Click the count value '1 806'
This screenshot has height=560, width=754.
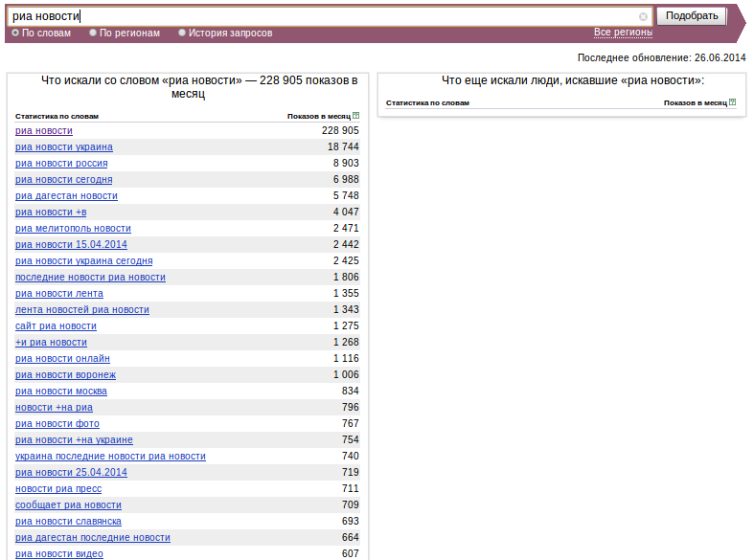pyautogui.click(x=346, y=277)
